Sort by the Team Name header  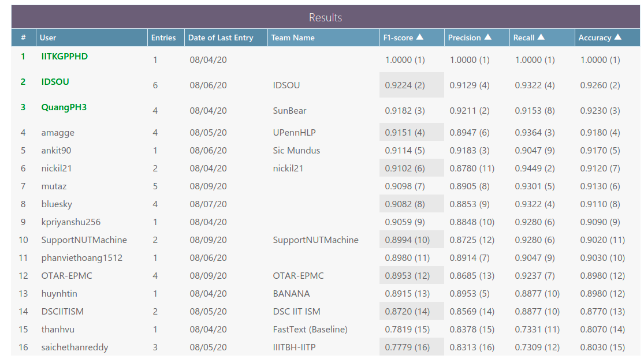(293, 38)
